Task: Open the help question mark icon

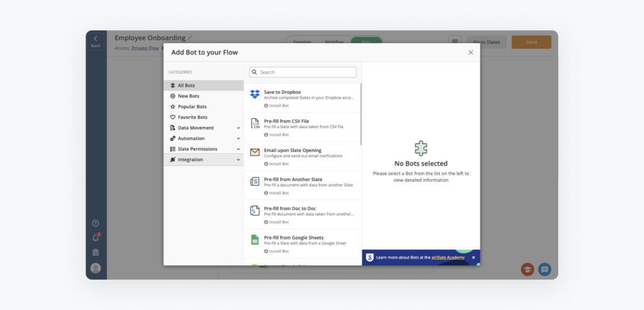Action: [96, 223]
